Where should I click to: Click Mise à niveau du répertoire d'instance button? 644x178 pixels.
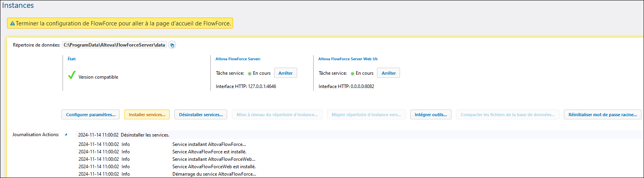click(277, 115)
